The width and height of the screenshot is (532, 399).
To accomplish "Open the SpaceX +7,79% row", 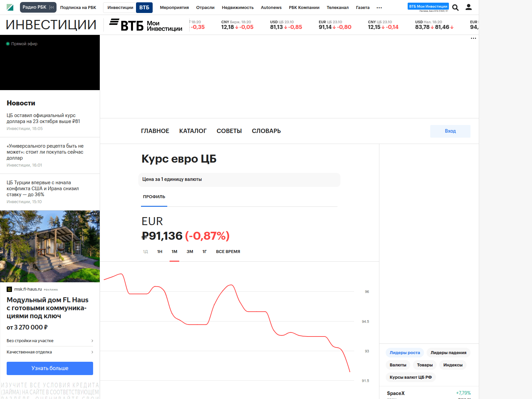I will click(429, 394).
